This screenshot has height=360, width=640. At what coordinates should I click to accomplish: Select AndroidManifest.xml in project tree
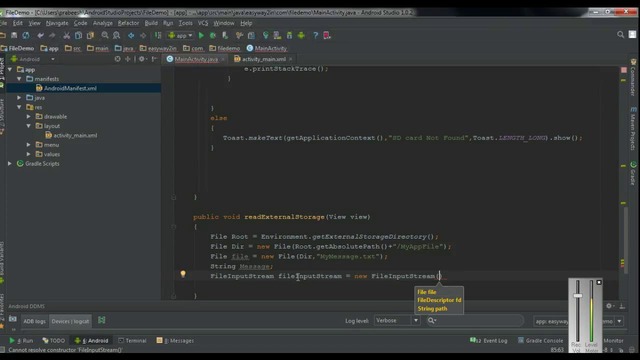pos(70,88)
